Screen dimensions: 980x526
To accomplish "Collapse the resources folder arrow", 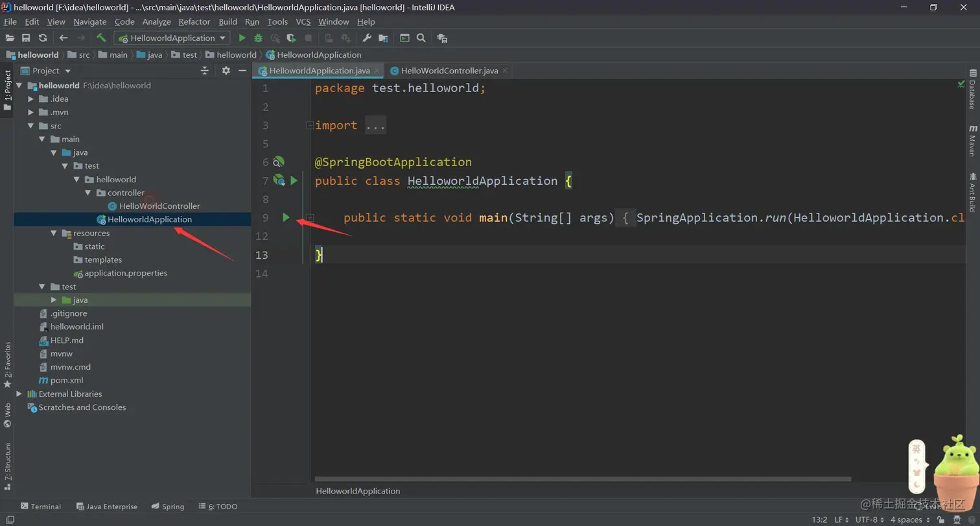I will 54,233.
